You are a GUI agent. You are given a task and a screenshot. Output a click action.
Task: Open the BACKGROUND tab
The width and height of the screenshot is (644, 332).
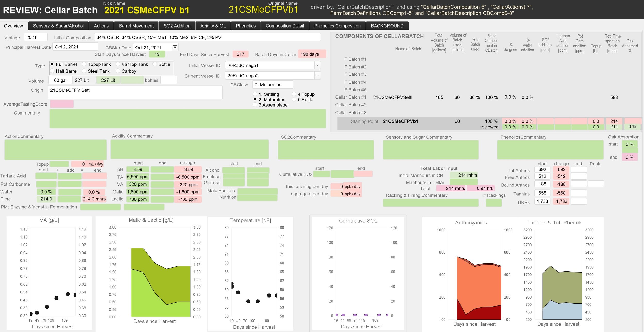(387, 26)
